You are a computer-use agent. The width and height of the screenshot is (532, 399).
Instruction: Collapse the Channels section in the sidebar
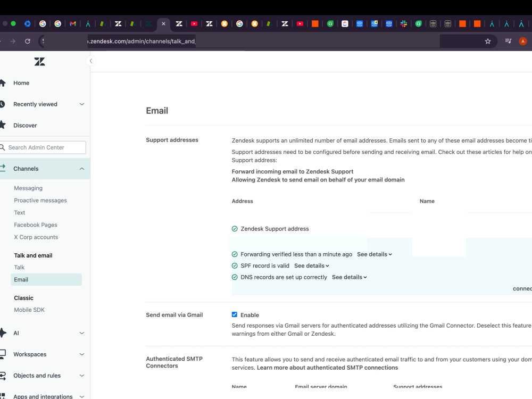[81, 169]
